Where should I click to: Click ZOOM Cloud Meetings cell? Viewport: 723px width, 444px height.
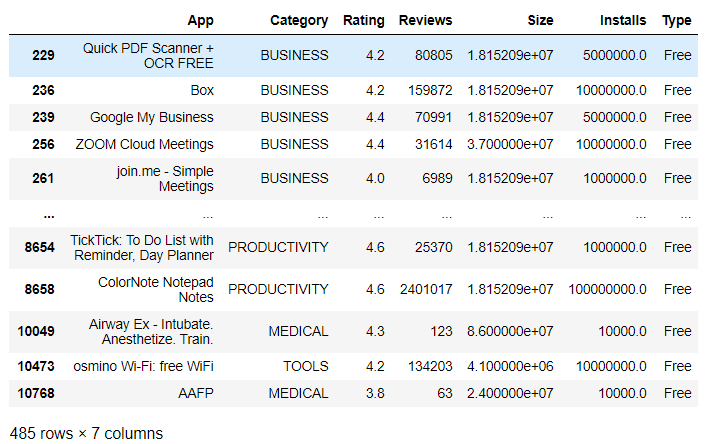[144, 145]
